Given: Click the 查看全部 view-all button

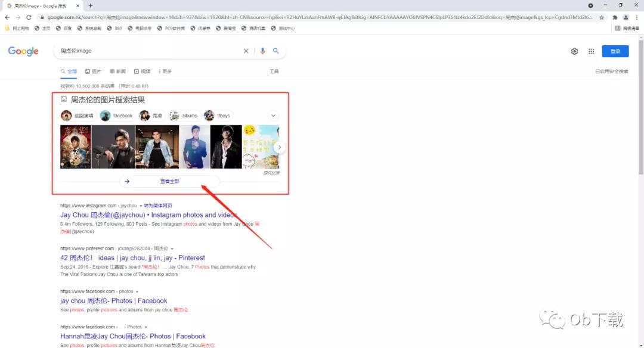Looking at the screenshot, I should [169, 181].
